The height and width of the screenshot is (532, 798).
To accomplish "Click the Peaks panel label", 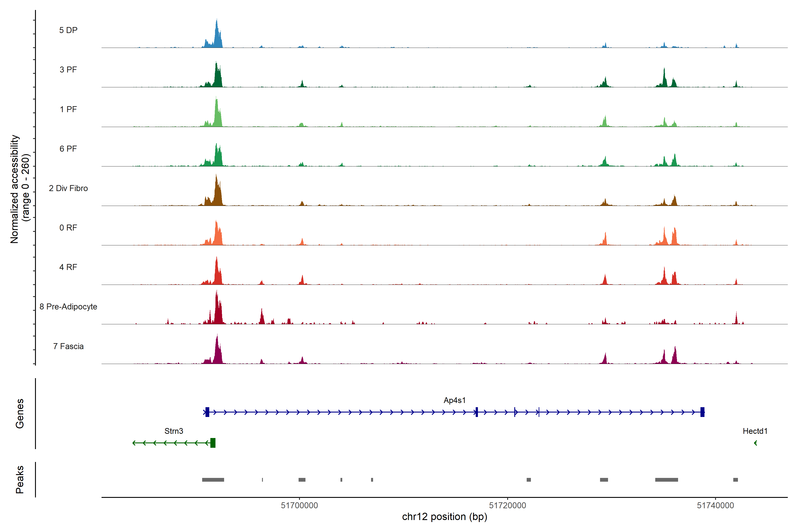I will click(20, 479).
